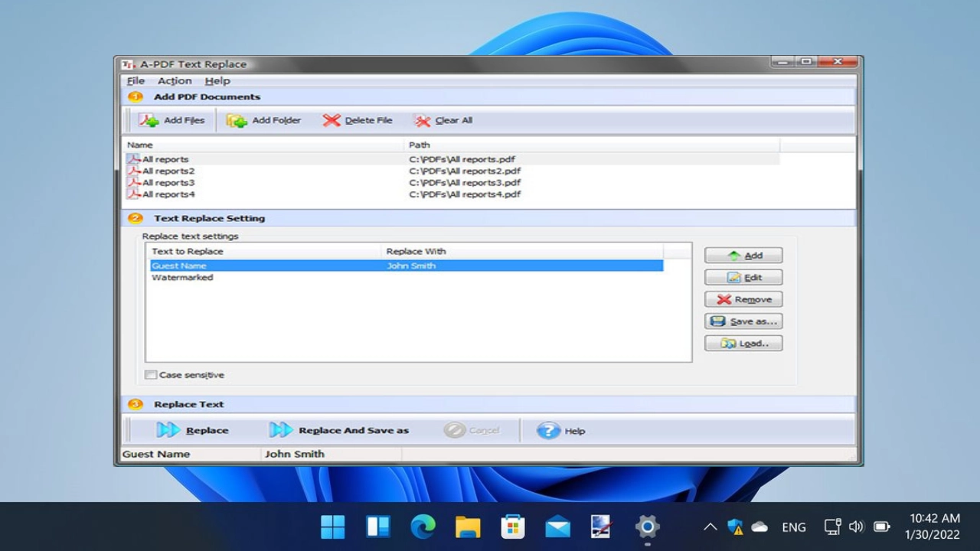The height and width of the screenshot is (551, 980).
Task: Click path C:\PDFs\All reports2.pdf
Action: pyautogui.click(x=465, y=171)
